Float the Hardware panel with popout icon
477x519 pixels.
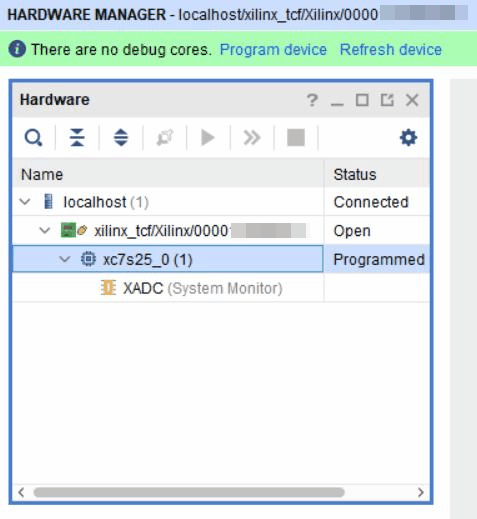[387, 100]
